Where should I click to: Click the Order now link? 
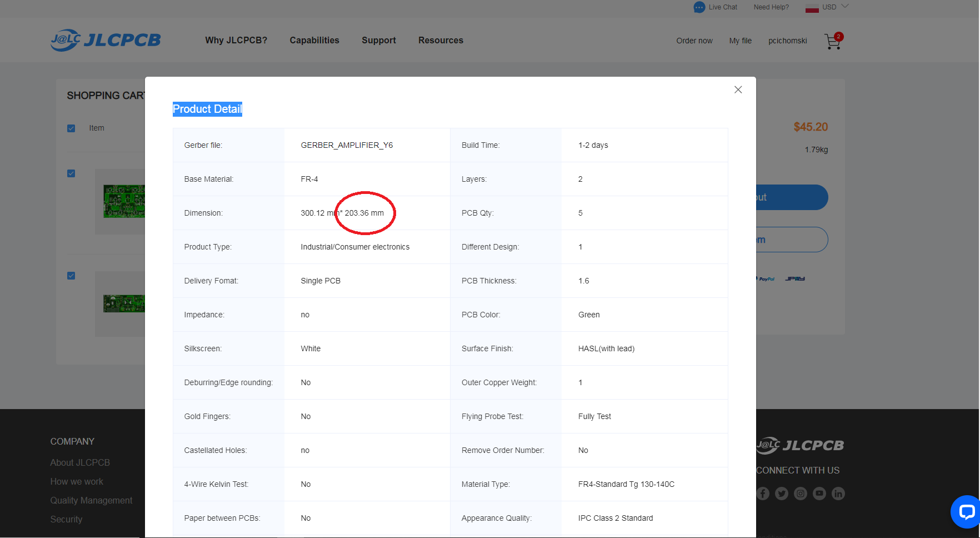point(694,41)
